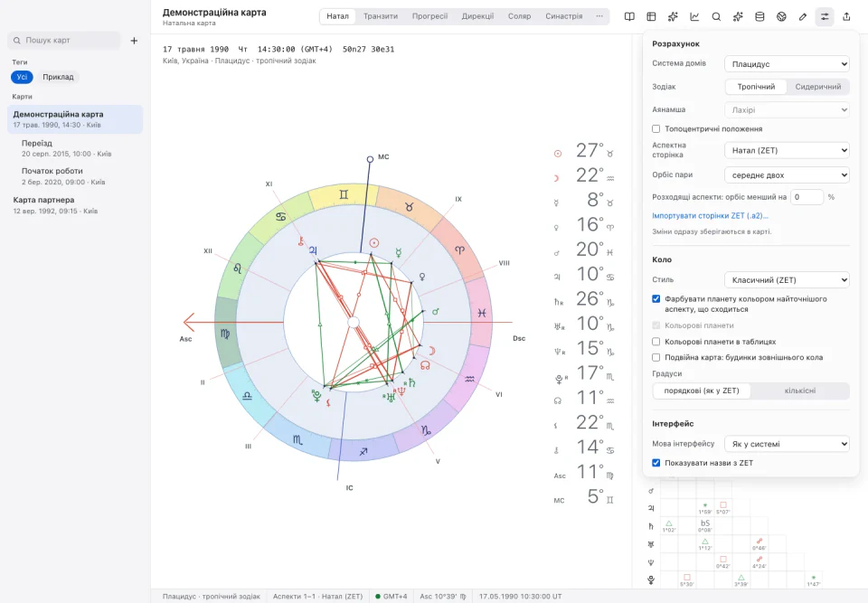Open the book reference icon in toolbar

629,16
